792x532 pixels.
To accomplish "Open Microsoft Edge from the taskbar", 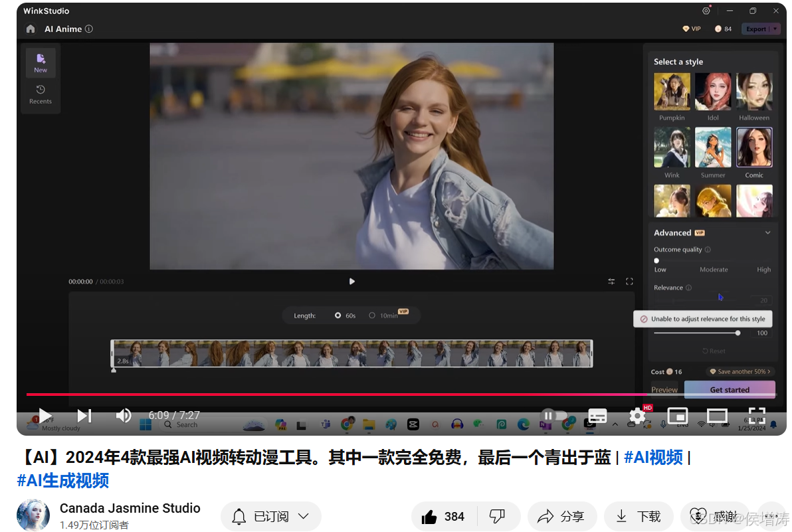I will pos(524,425).
